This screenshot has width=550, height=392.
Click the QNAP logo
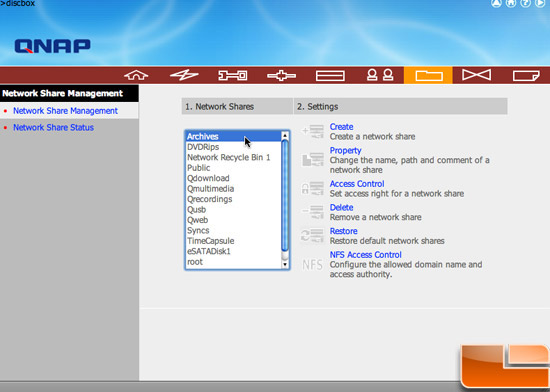52,46
